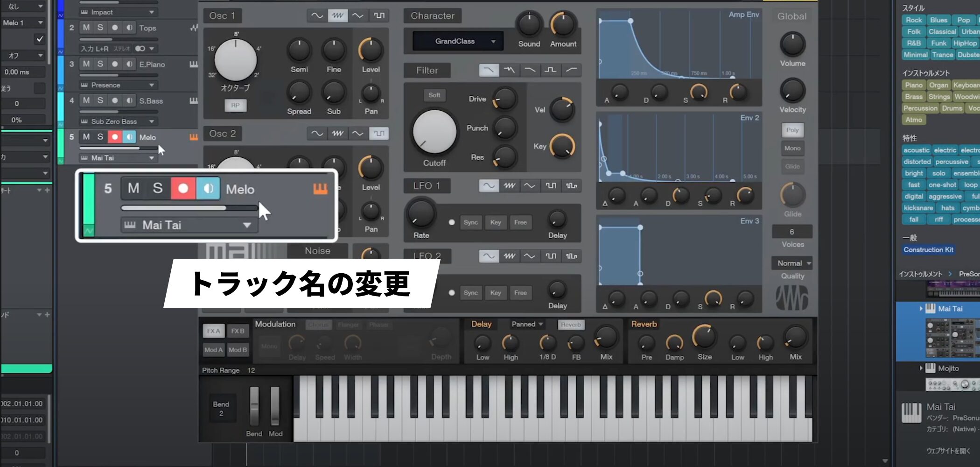Solo the E.Piano track
The height and width of the screenshot is (467, 980).
(x=100, y=64)
